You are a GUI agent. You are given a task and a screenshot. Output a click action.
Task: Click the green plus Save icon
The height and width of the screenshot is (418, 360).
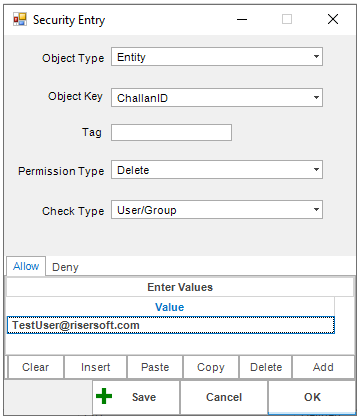click(104, 396)
